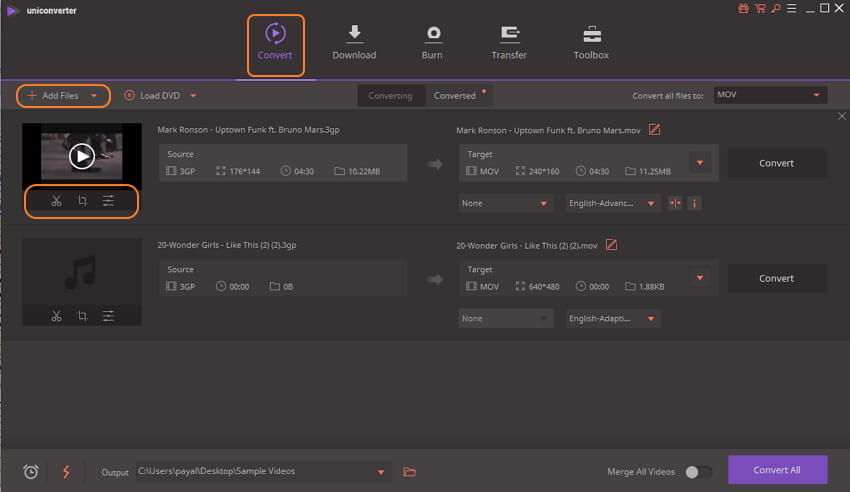Select Mark Ronson source filename text
The image size is (850, 492).
248,130
